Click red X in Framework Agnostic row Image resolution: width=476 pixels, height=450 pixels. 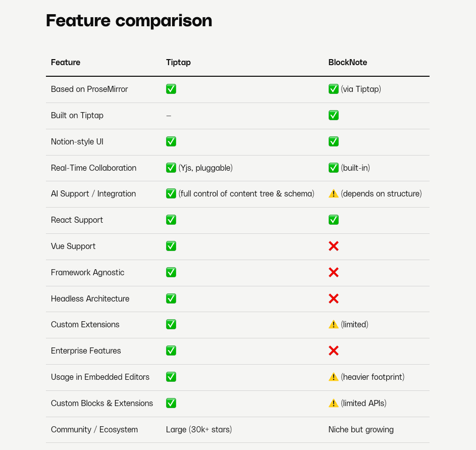[x=333, y=272]
